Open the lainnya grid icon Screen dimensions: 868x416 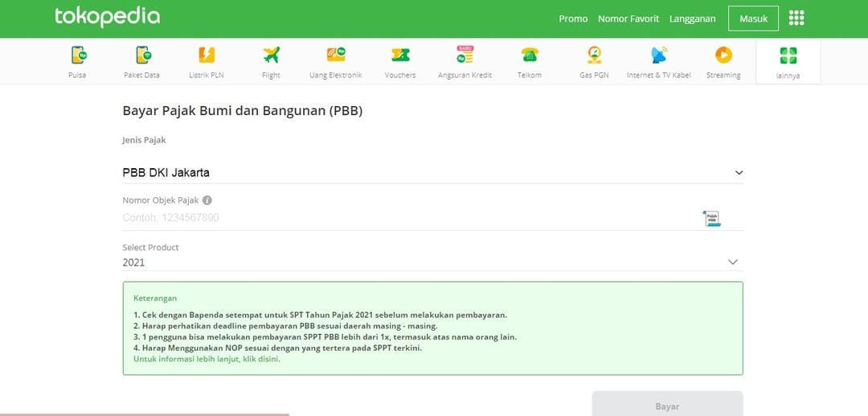pyautogui.click(x=788, y=56)
